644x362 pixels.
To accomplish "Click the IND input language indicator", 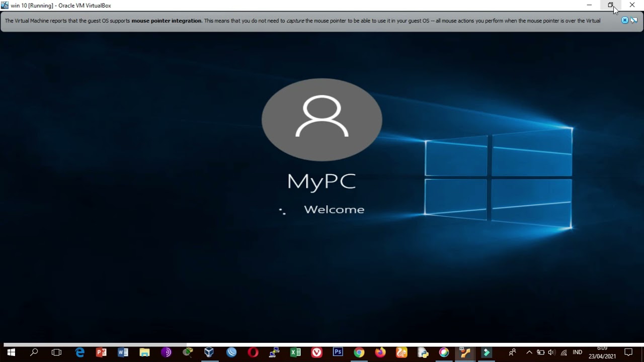I will pos(577,352).
